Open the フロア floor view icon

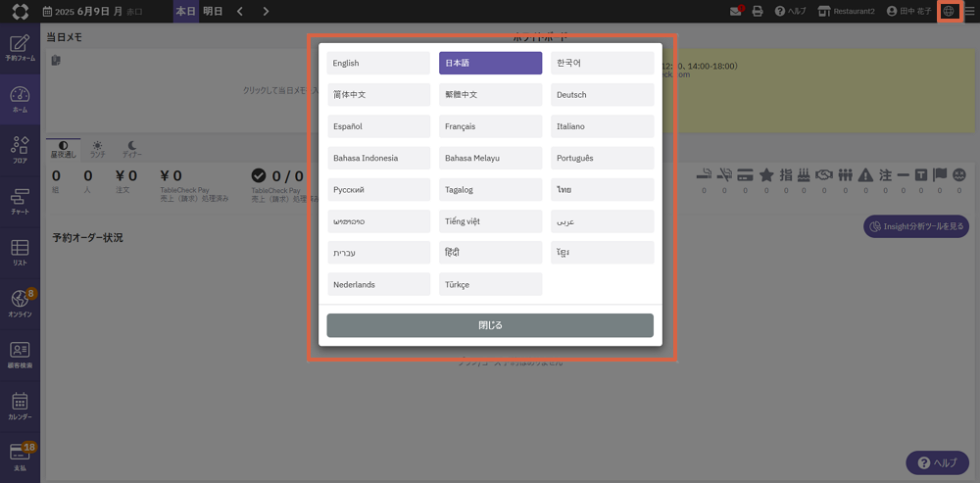pos(20,151)
